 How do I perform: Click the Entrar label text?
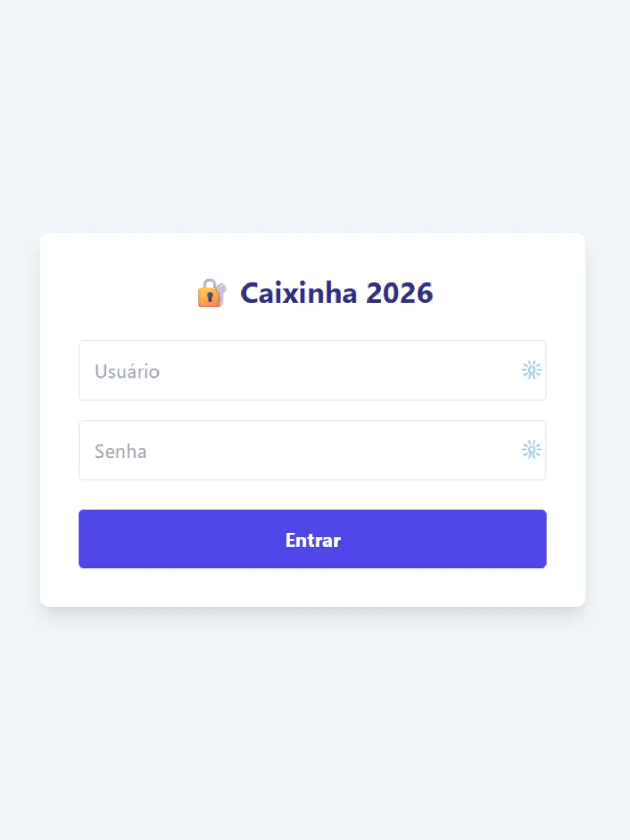pos(312,540)
